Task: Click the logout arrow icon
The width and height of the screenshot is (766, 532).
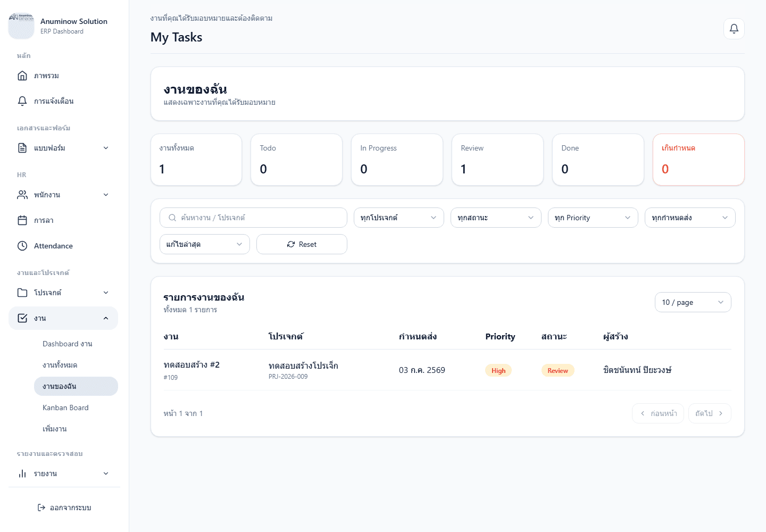Action: (41, 508)
